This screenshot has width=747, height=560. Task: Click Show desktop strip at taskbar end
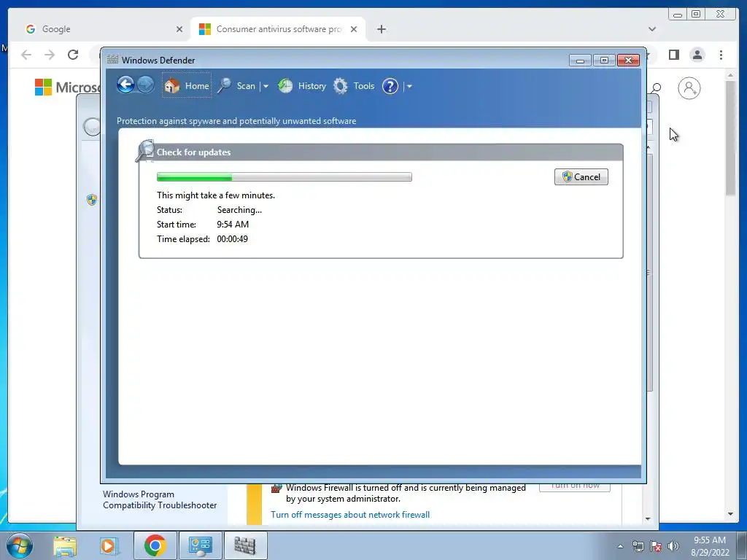pos(742,545)
